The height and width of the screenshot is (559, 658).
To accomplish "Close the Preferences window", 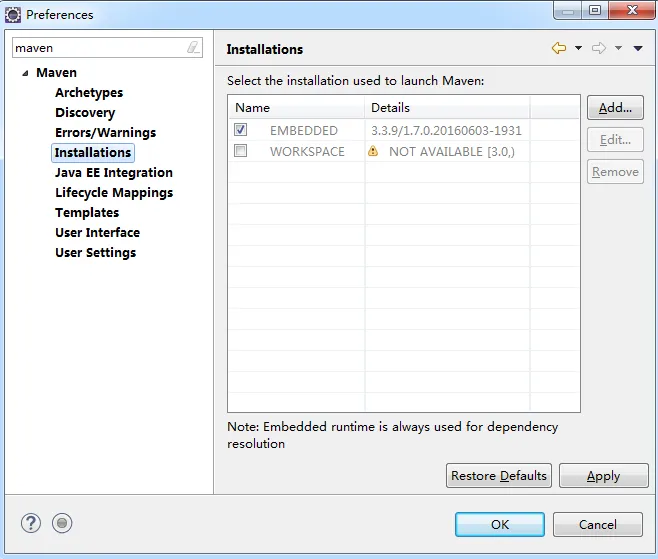I will (632, 10).
